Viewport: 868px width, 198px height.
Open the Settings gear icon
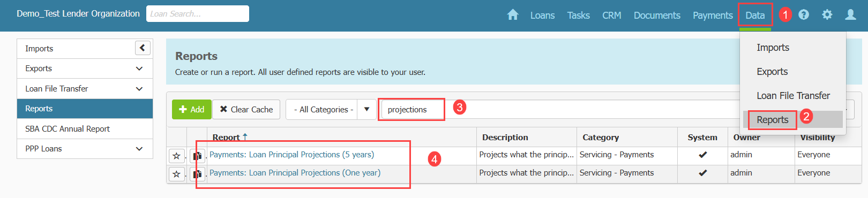827,15
